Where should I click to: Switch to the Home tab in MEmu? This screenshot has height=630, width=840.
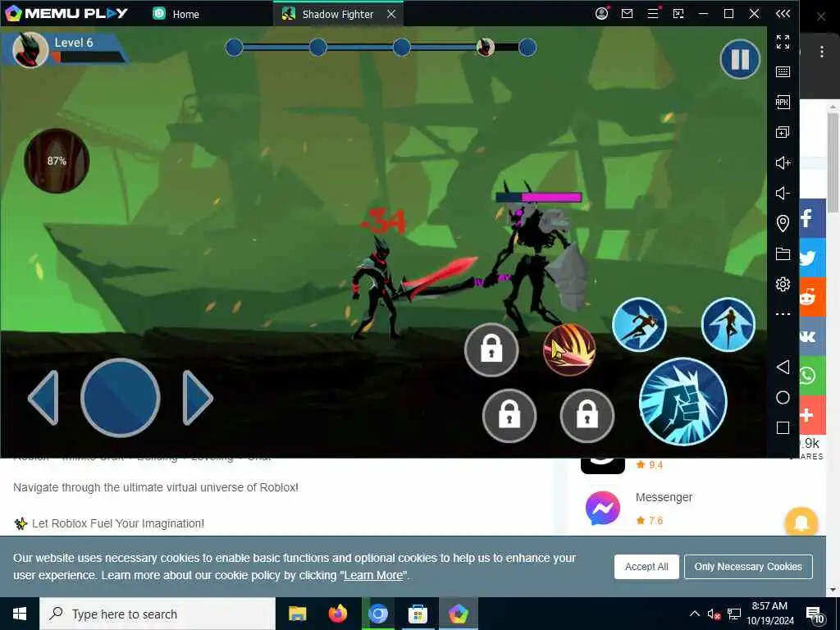(176, 14)
